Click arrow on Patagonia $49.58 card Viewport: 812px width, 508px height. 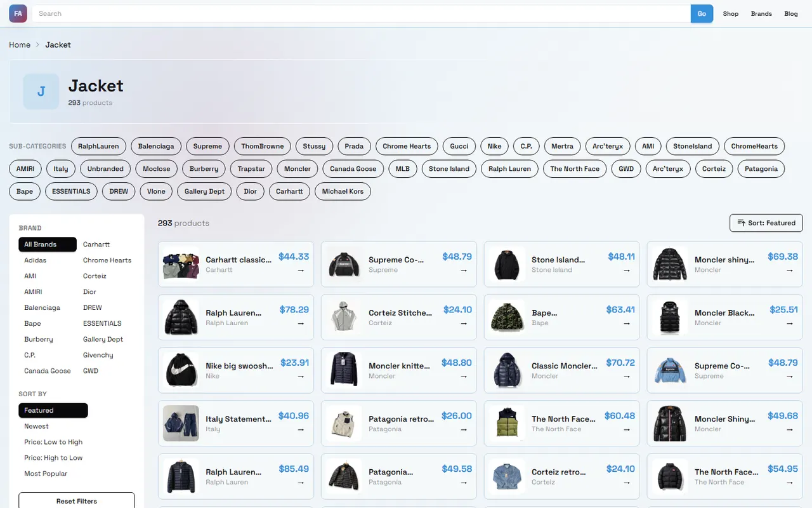point(464,483)
